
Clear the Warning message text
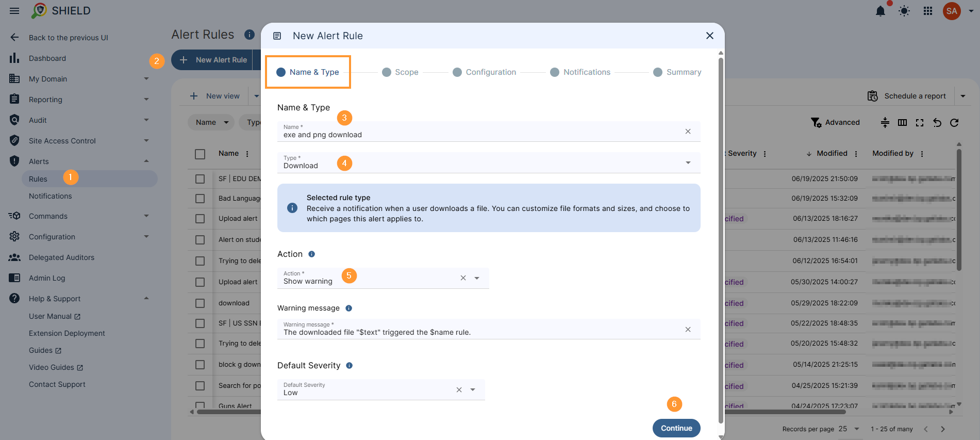[688, 330]
